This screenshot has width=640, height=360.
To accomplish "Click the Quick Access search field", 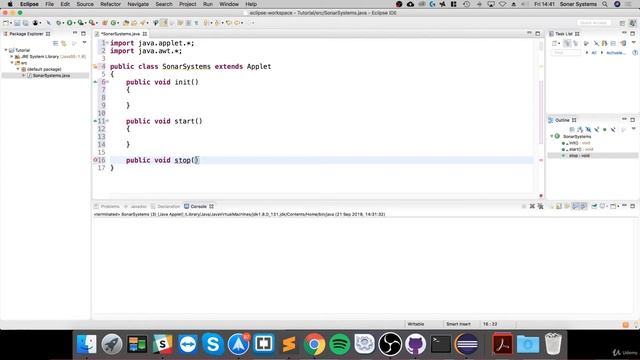I will [x=594, y=23].
